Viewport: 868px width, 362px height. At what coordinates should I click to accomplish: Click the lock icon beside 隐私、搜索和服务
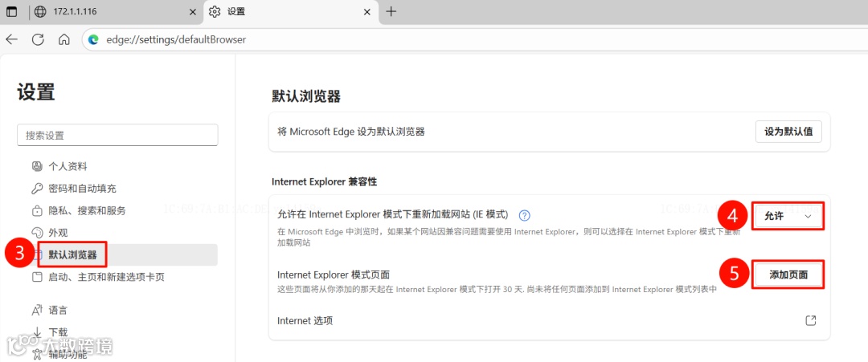click(37, 210)
